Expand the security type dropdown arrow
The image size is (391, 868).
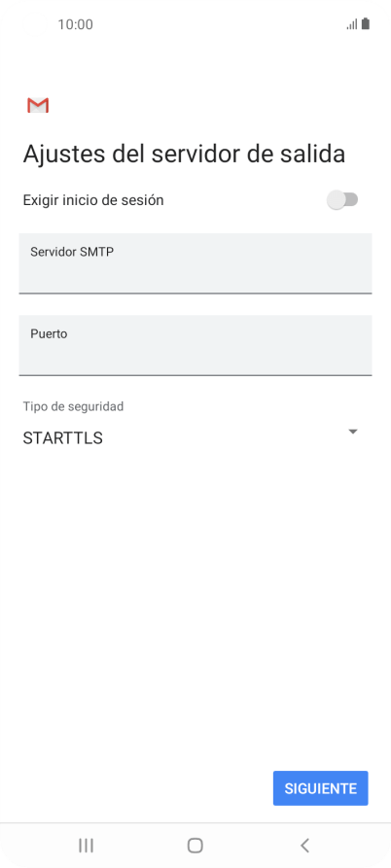(353, 432)
